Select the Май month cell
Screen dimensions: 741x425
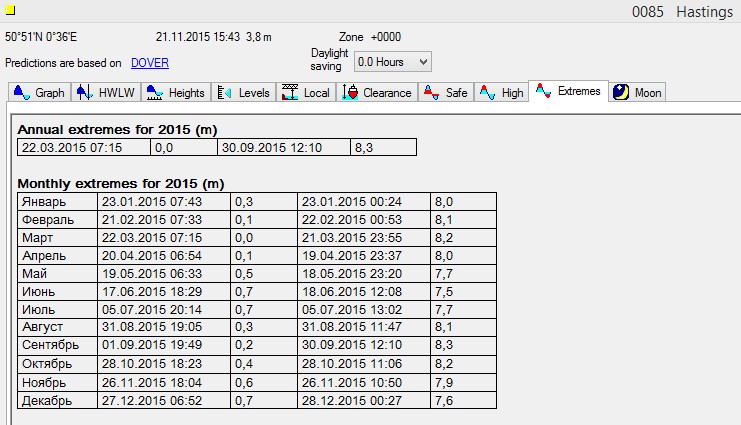[x=57, y=274]
